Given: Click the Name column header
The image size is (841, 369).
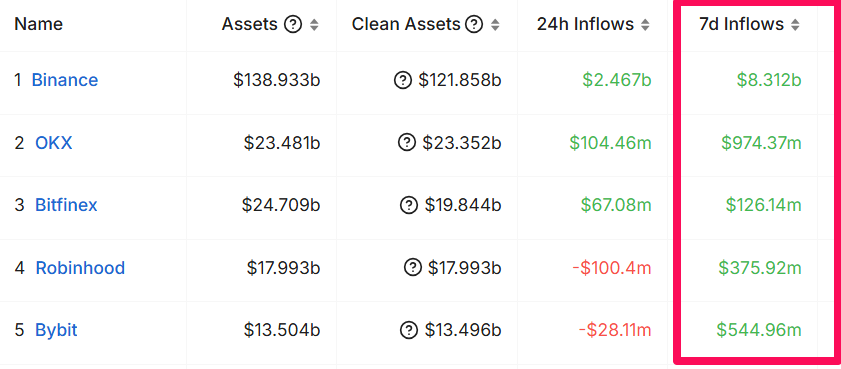Looking at the screenshot, I should click(x=38, y=24).
